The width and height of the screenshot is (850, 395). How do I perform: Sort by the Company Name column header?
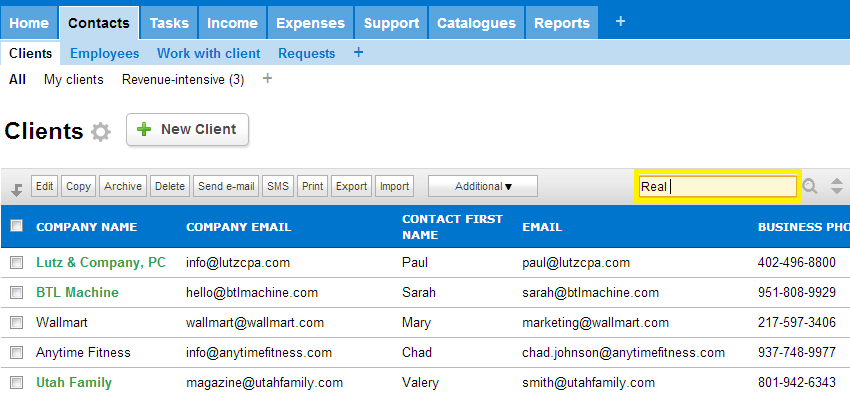[x=86, y=227]
